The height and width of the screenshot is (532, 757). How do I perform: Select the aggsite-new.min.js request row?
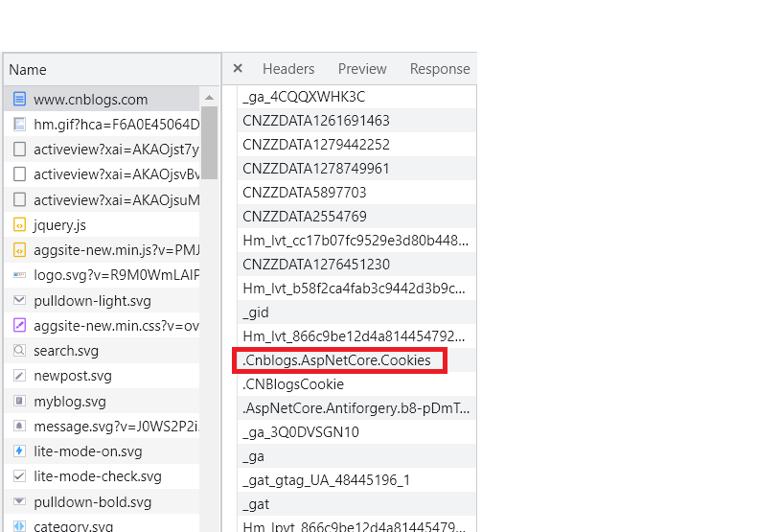pyautogui.click(x=102, y=250)
